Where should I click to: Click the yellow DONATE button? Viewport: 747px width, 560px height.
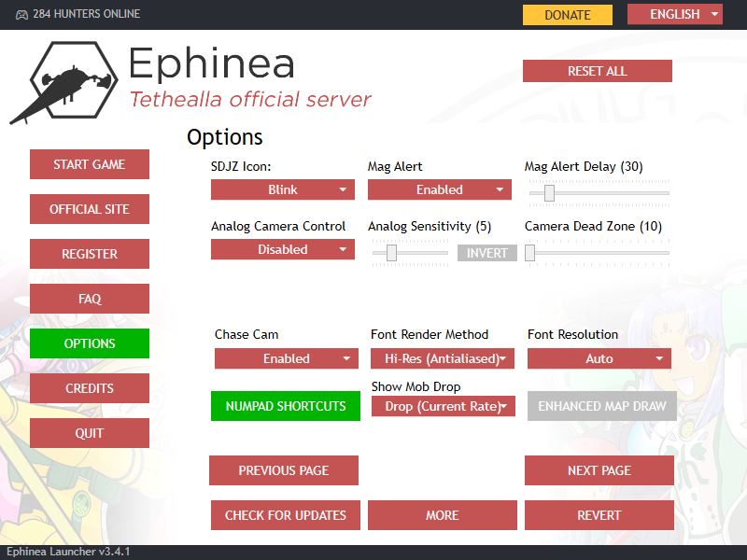[x=568, y=15]
